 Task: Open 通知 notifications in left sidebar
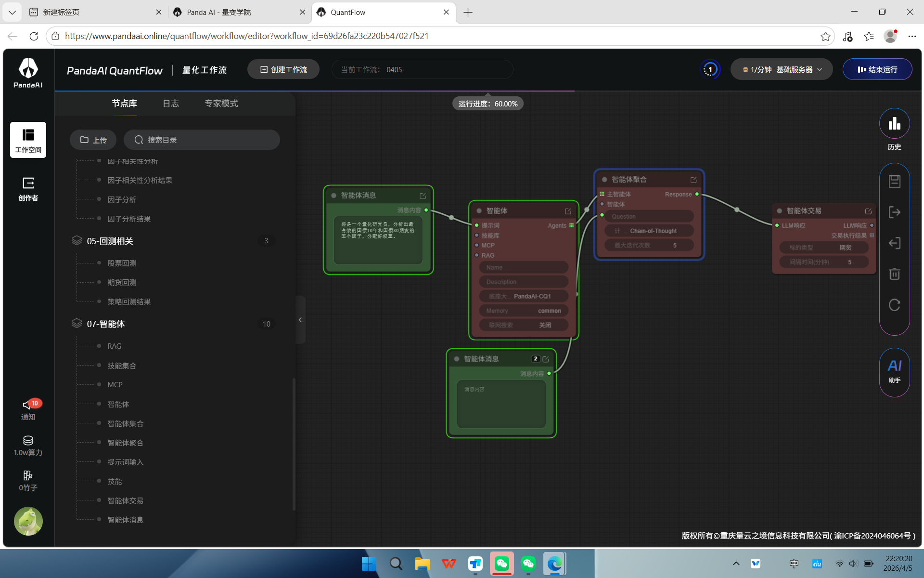pyautogui.click(x=28, y=409)
